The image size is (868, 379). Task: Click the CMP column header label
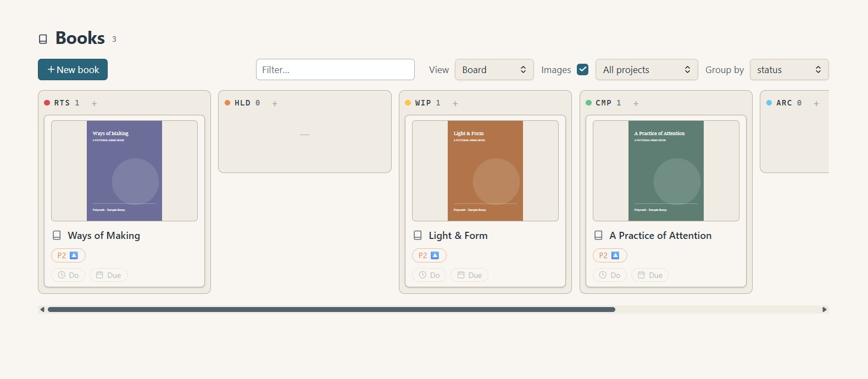[x=603, y=103]
